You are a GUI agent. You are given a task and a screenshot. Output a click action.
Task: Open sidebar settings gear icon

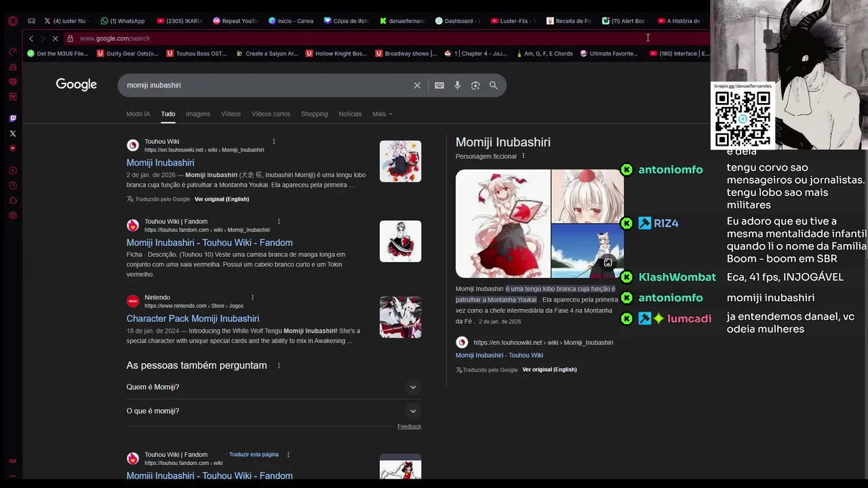(12, 216)
